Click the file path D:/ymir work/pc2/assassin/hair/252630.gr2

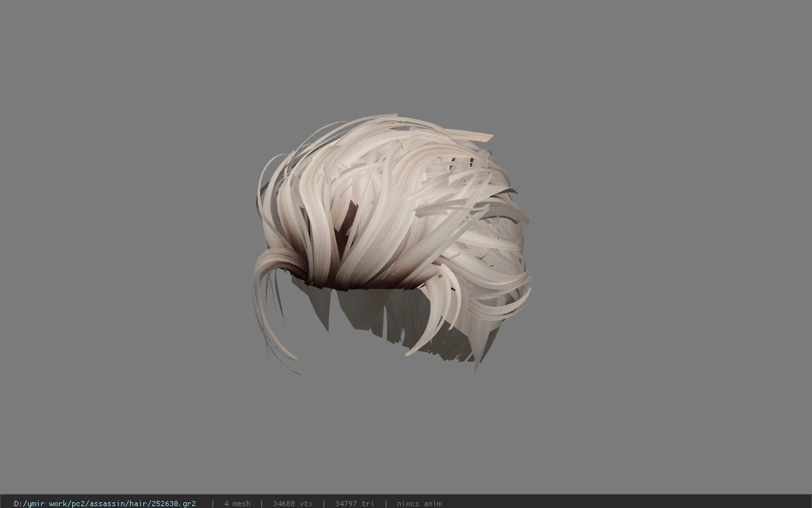[x=105, y=504]
